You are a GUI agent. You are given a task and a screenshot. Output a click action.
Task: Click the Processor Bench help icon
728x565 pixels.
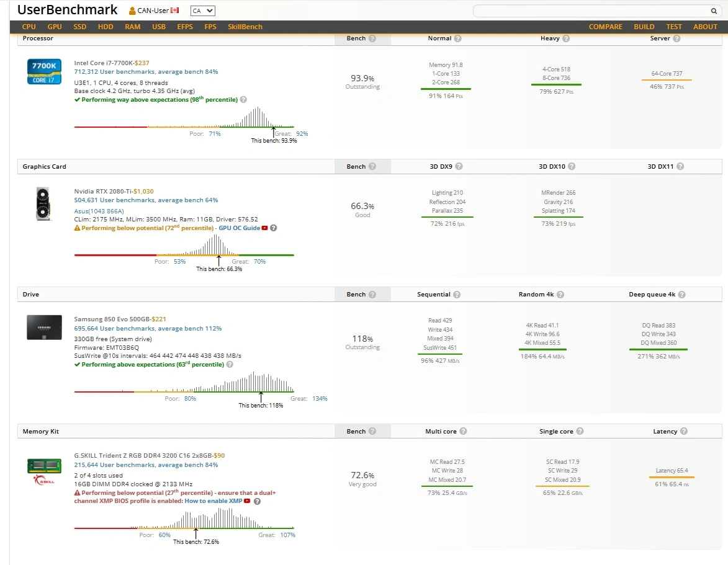[x=372, y=38]
